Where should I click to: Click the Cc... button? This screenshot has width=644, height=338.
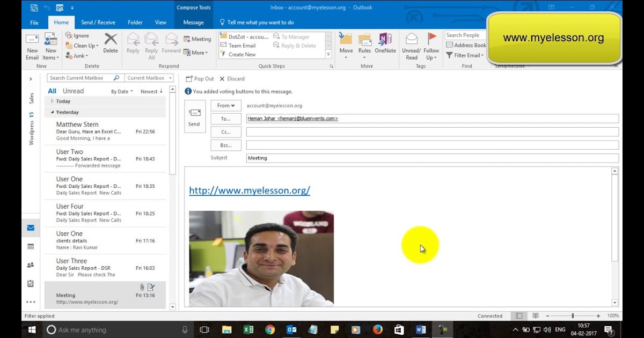(226, 132)
